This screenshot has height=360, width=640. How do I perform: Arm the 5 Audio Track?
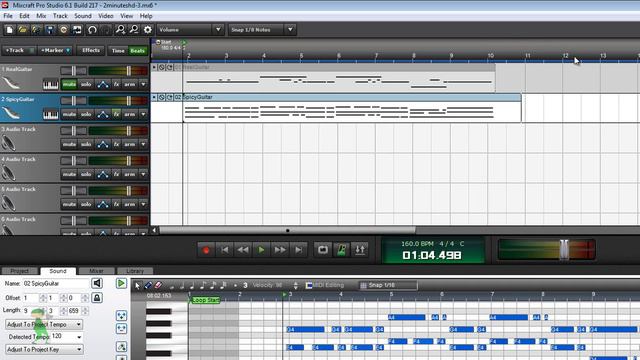[x=130, y=204]
